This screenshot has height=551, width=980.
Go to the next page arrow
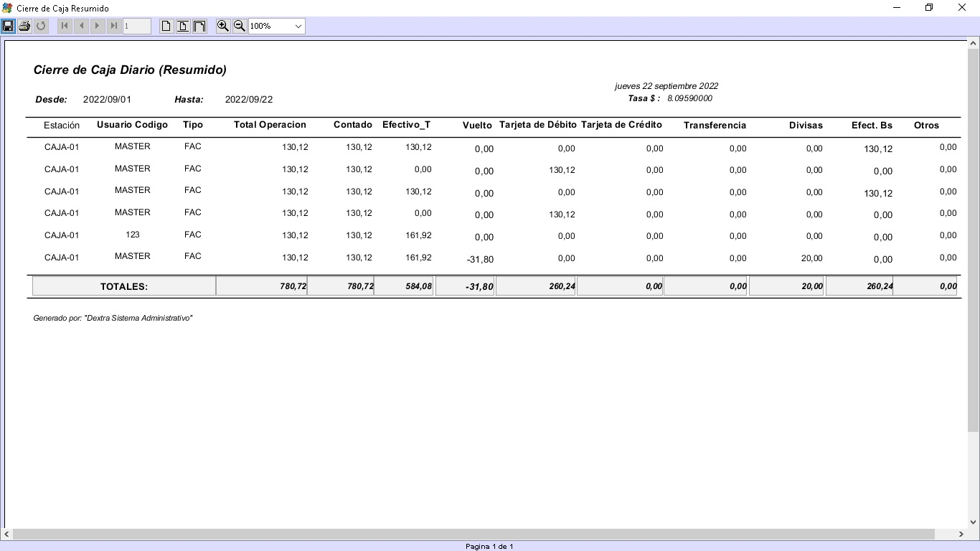pyautogui.click(x=98, y=26)
